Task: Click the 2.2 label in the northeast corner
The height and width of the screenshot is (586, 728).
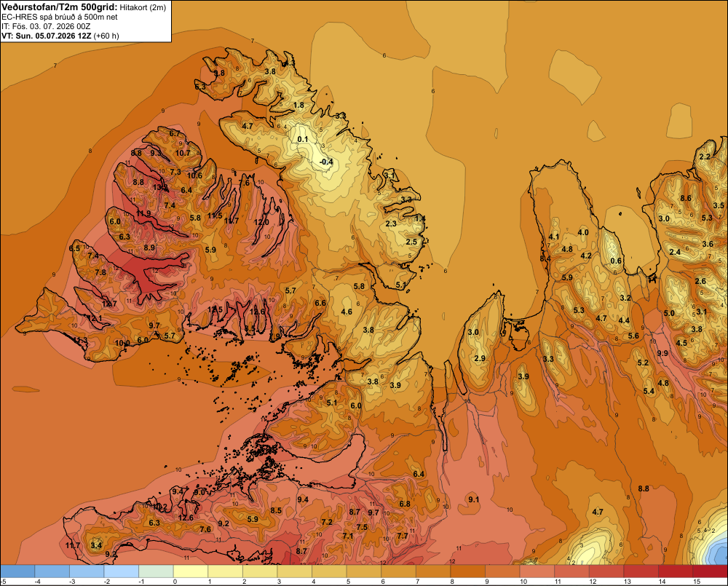Action: tap(705, 157)
